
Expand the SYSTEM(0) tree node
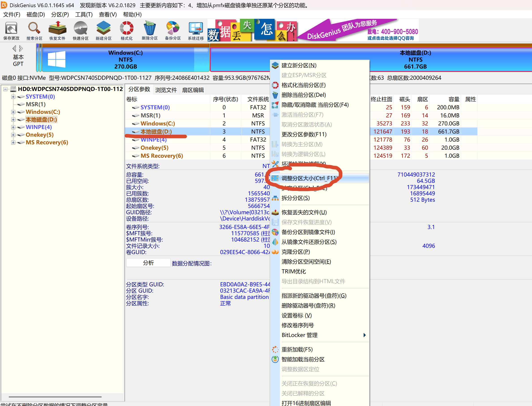tap(13, 97)
